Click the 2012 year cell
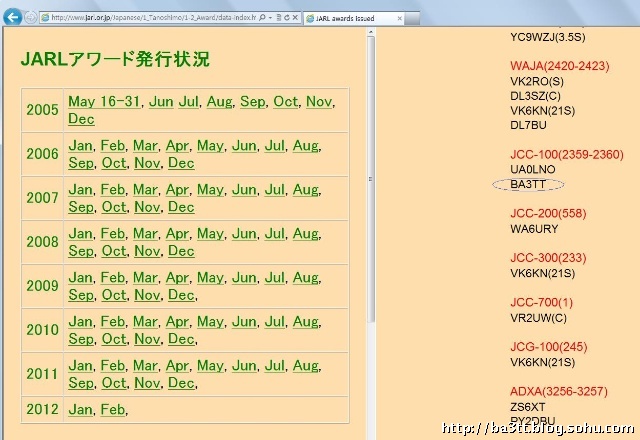This screenshot has height=440, width=640. coord(42,409)
